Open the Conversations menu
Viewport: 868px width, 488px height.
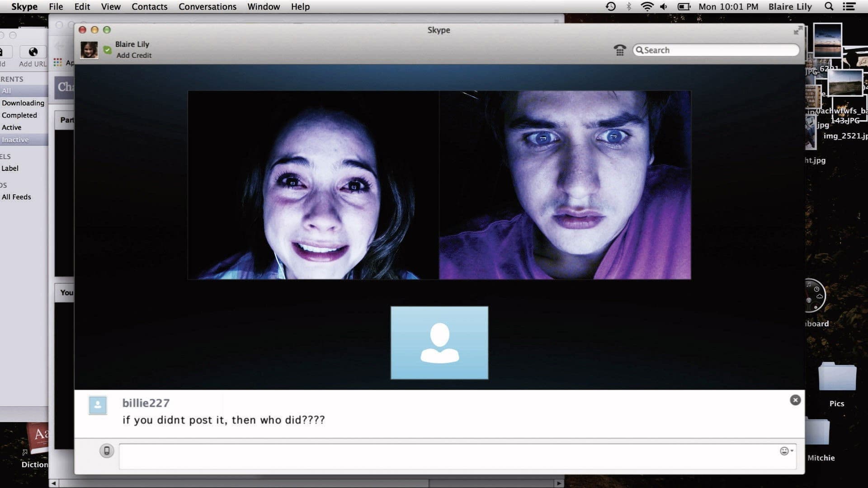[207, 6]
